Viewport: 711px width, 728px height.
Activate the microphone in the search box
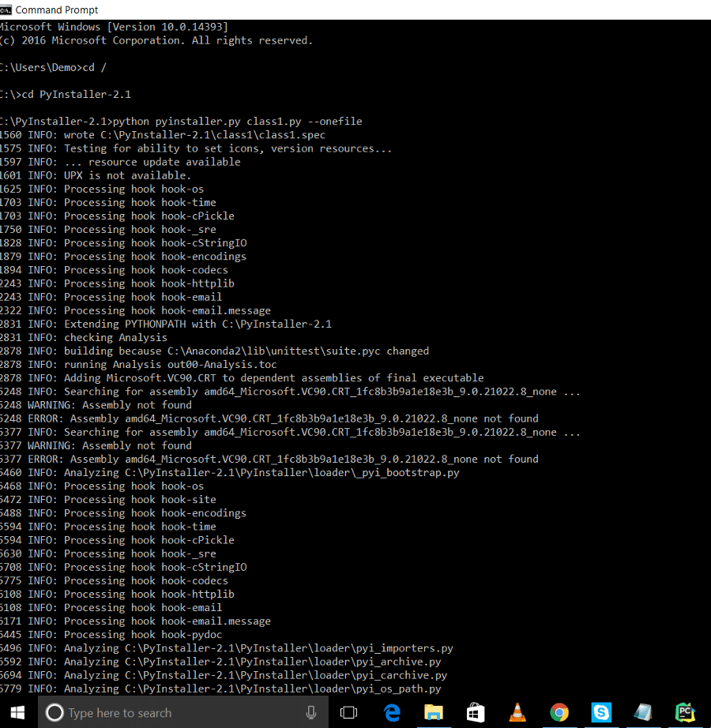click(311, 712)
